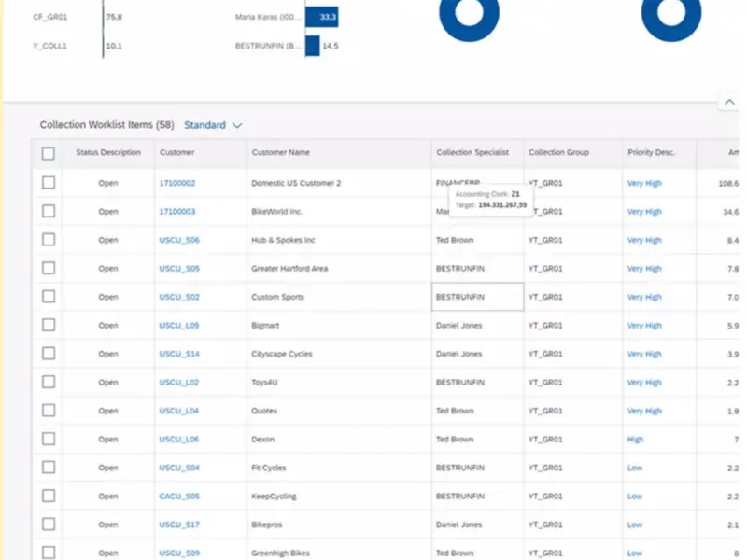Click the right donut chart
This screenshot has height=560, width=747.
670,16
